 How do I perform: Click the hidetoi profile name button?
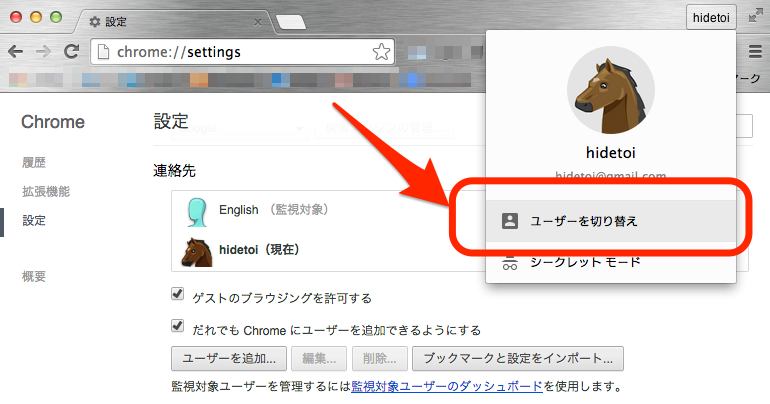(711, 18)
